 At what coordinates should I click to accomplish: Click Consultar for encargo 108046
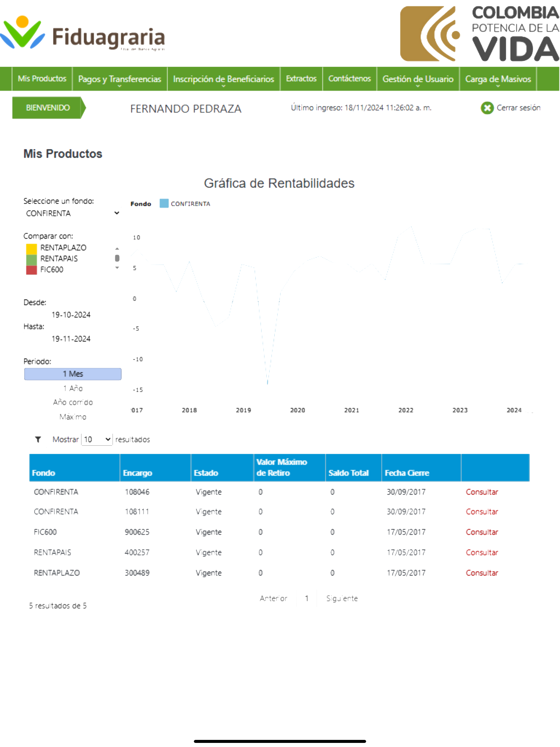482,492
